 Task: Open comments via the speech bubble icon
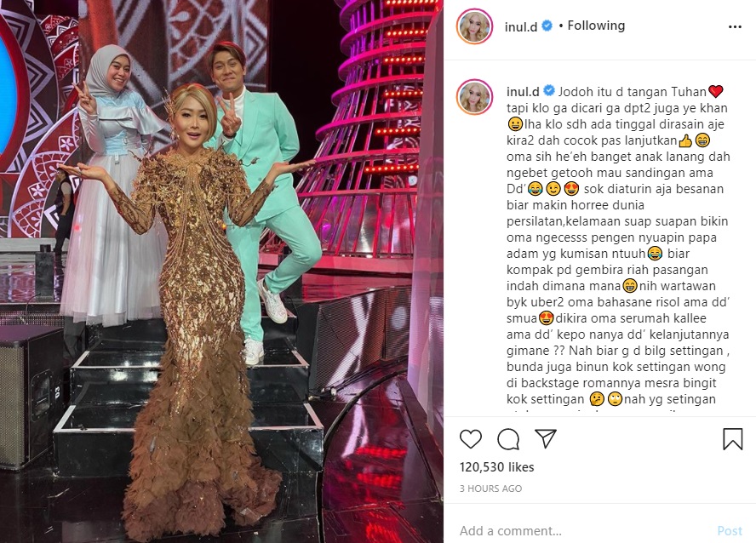click(x=508, y=439)
